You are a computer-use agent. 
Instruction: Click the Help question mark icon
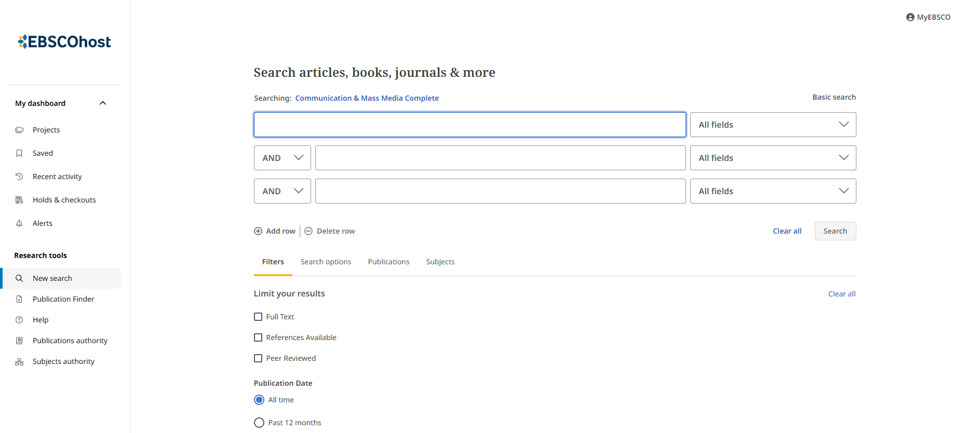19,320
